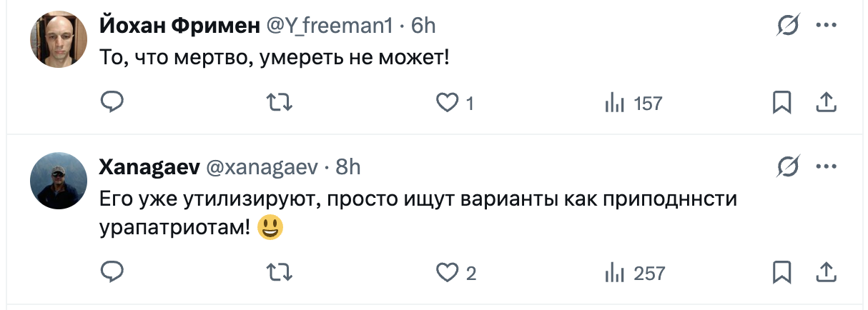868x310 pixels.
Task: Like the post by Xanagaev
Action: pyautogui.click(x=447, y=272)
